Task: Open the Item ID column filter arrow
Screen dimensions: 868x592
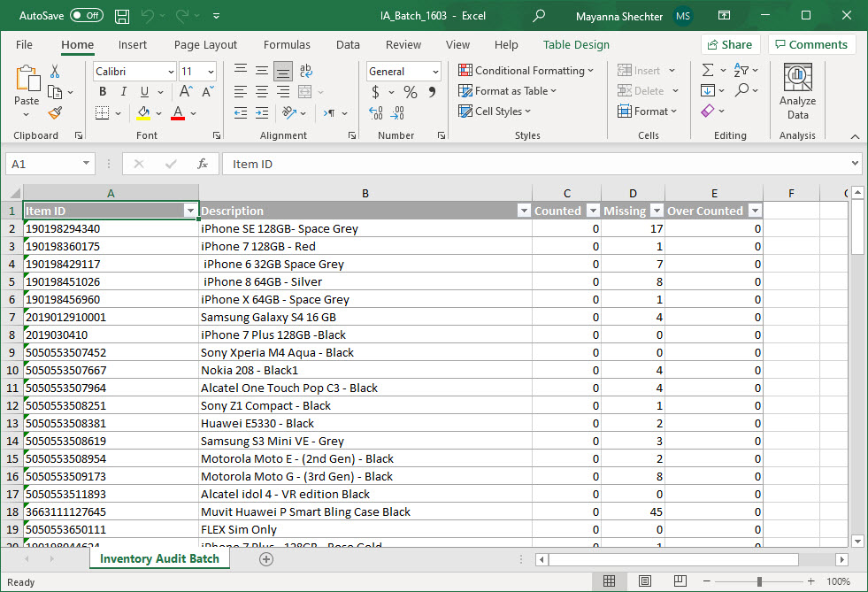Action: tap(190, 211)
